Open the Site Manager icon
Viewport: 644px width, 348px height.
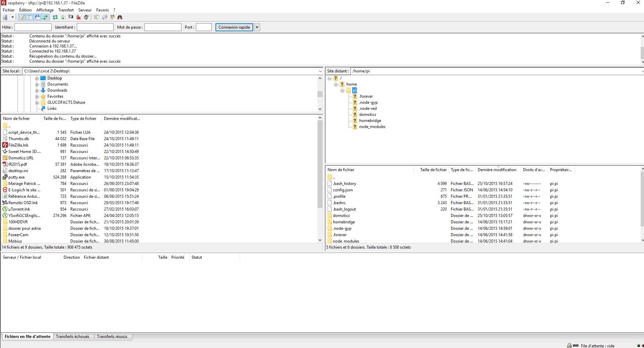pyautogui.click(x=5, y=17)
